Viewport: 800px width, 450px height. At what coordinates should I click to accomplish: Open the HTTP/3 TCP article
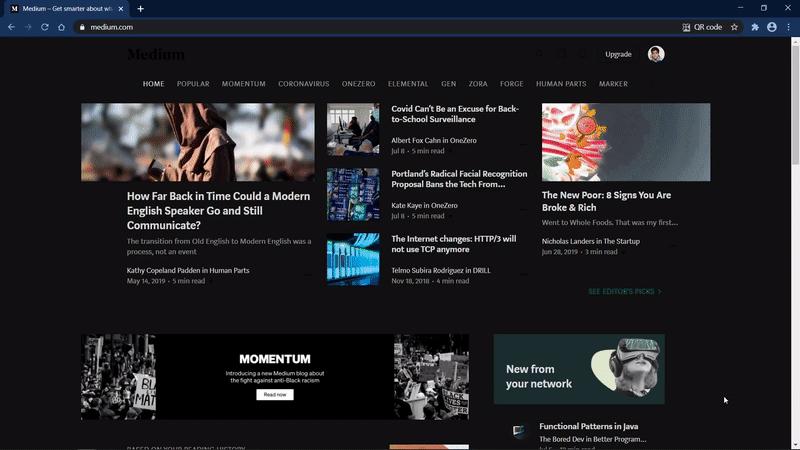point(454,244)
